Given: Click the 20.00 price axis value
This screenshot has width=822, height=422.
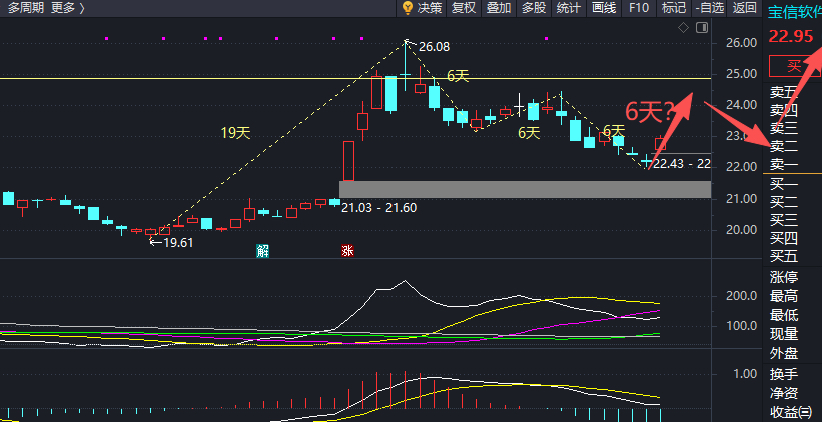Looking at the screenshot, I should click(743, 230).
